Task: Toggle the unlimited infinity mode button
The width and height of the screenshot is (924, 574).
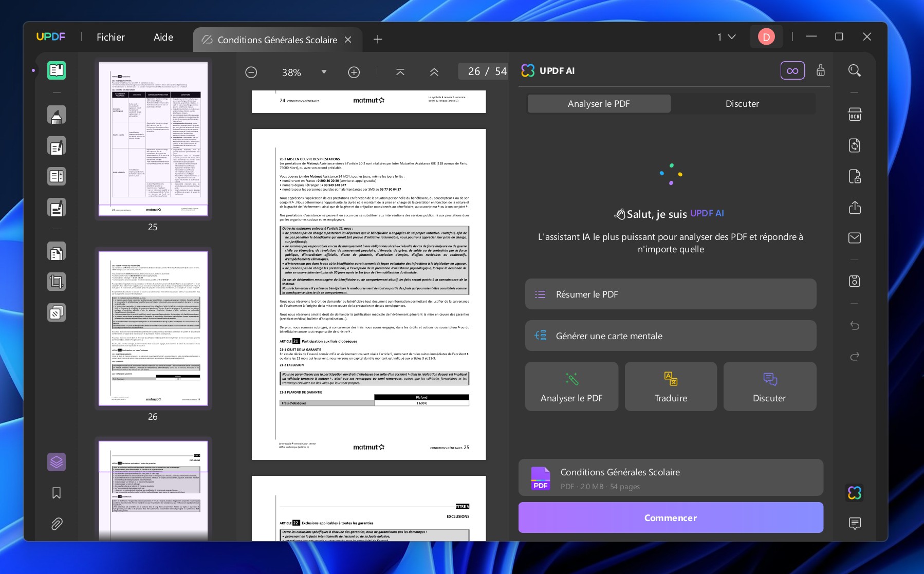Action: [792, 71]
